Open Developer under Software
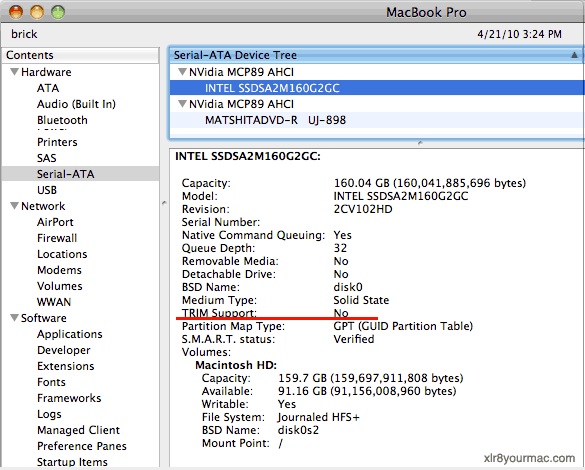585x470 pixels. (x=63, y=351)
